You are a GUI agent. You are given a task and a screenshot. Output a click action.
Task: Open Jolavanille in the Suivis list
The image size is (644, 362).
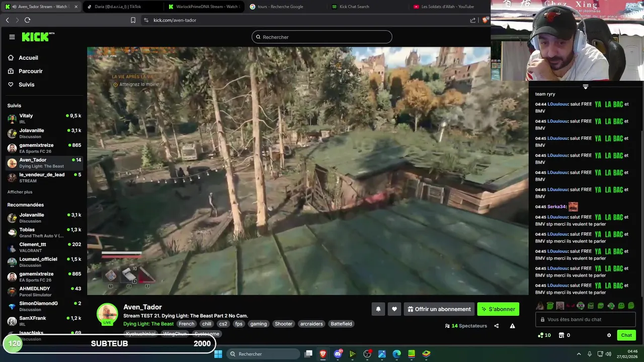tap(44, 133)
